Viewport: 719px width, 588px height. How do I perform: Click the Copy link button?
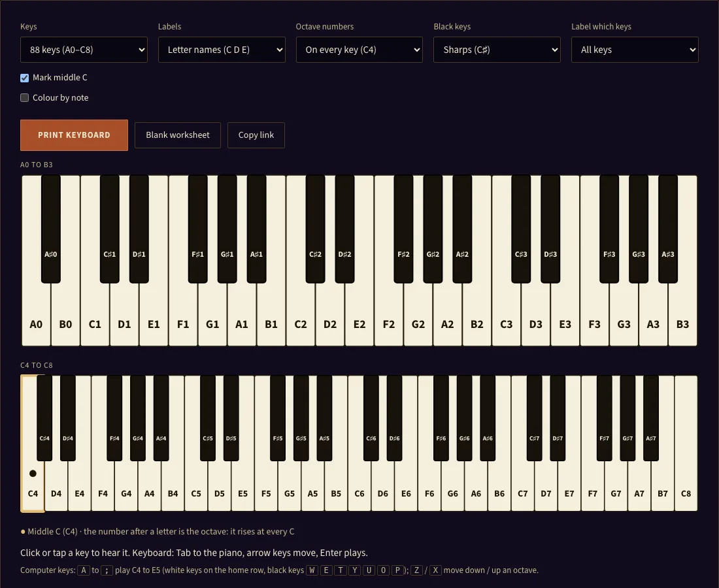tap(256, 135)
